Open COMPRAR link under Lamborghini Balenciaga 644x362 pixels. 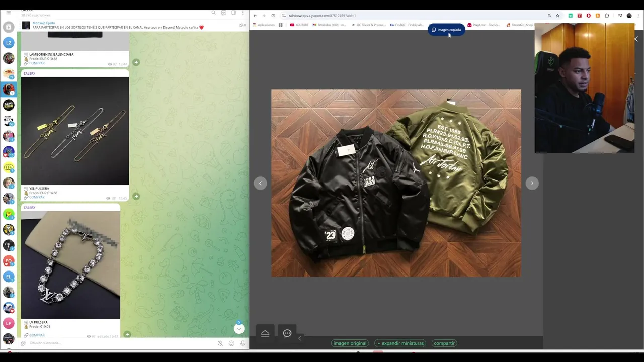[x=37, y=63]
